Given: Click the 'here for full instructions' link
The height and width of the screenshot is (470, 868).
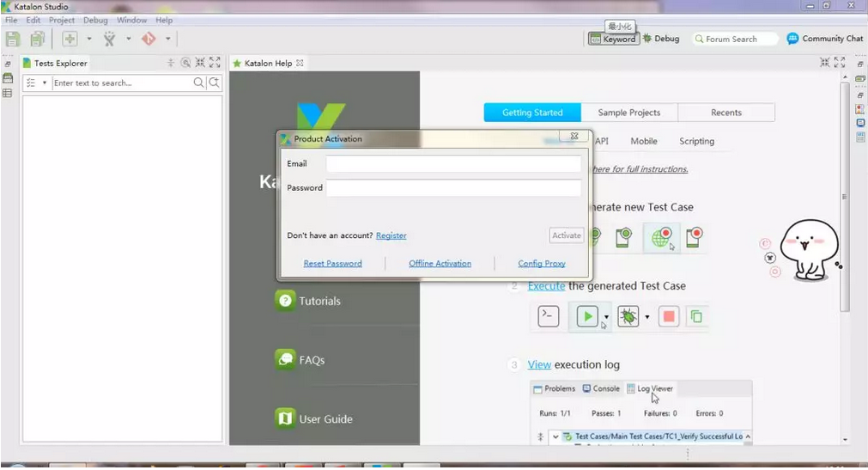Looking at the screenshot, I should 640,169.
